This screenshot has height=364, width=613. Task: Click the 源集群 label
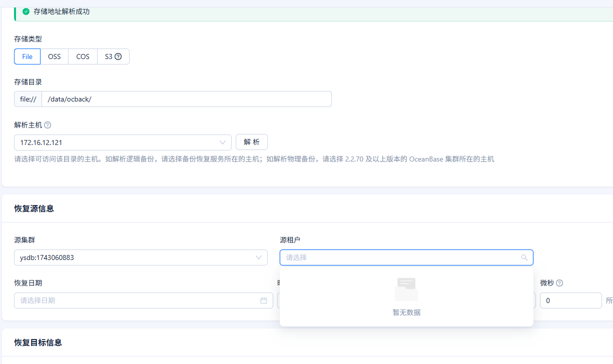pyautogui.click(x=25, y=240)
